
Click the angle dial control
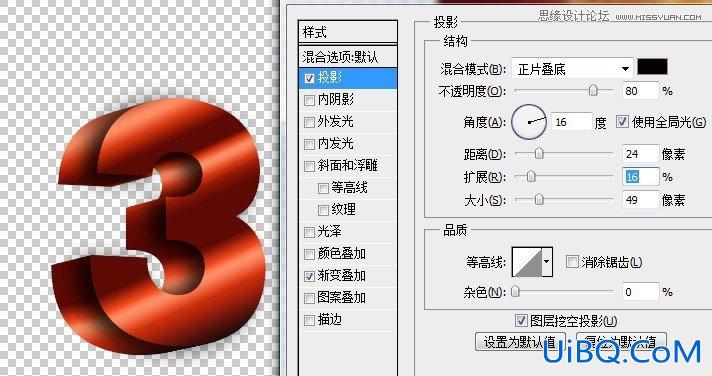point(529,122)
